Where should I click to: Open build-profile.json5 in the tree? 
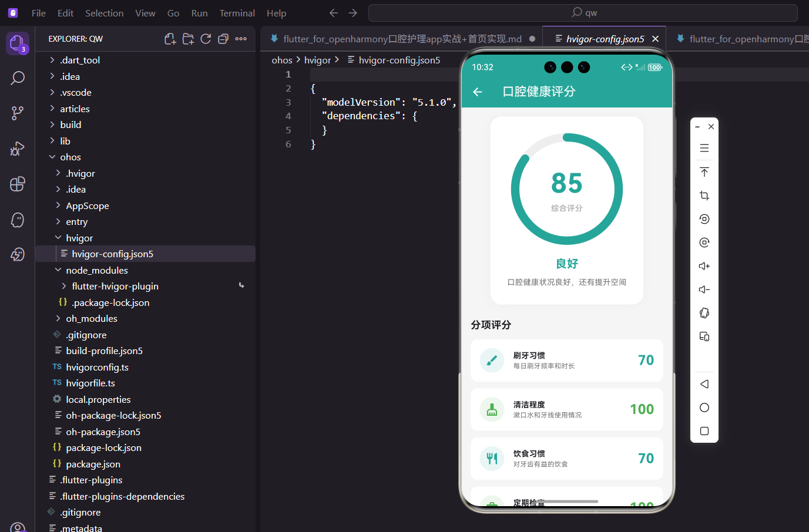[x=146, y=351]
